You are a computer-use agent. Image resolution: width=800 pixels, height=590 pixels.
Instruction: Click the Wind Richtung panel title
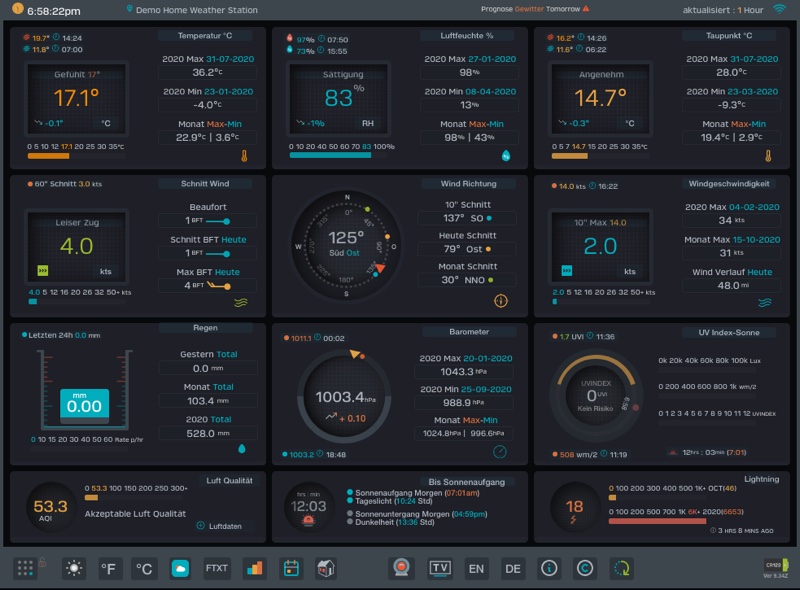pos(468,184)
